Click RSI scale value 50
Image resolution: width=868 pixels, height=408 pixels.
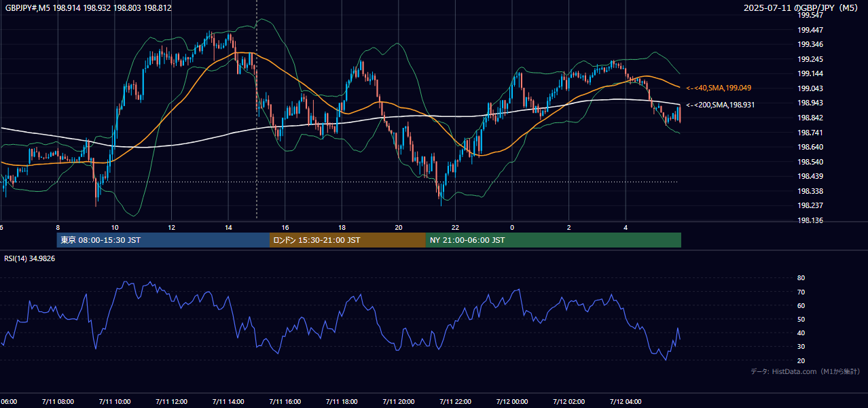tap(801, 319)
